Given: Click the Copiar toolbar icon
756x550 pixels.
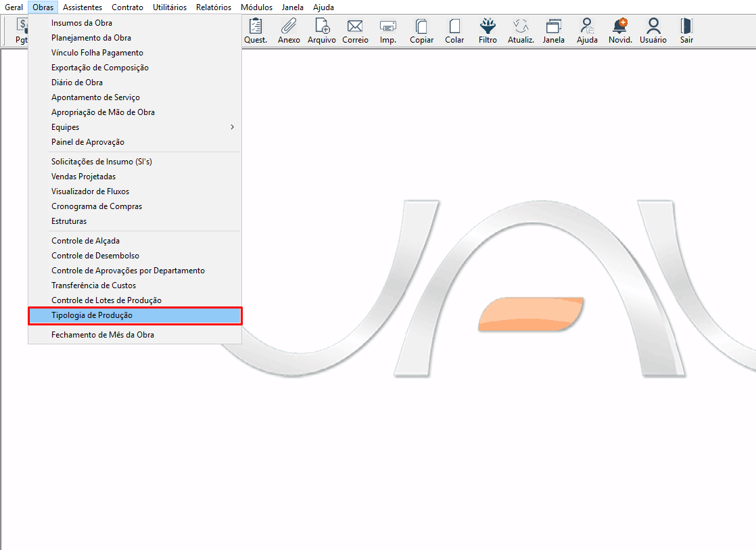Looking at the screenshot, I should point(421,27).
